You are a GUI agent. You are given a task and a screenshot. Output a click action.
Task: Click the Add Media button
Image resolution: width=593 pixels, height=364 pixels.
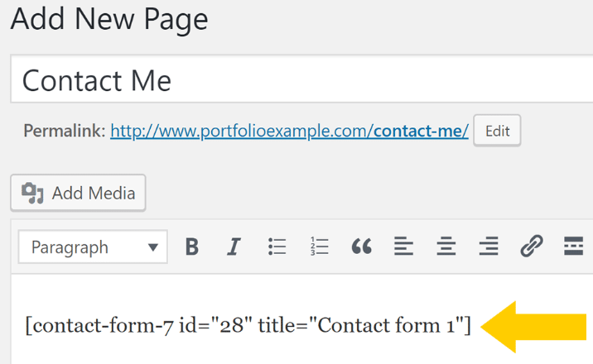pyautogui.click(x=78, y=193)
